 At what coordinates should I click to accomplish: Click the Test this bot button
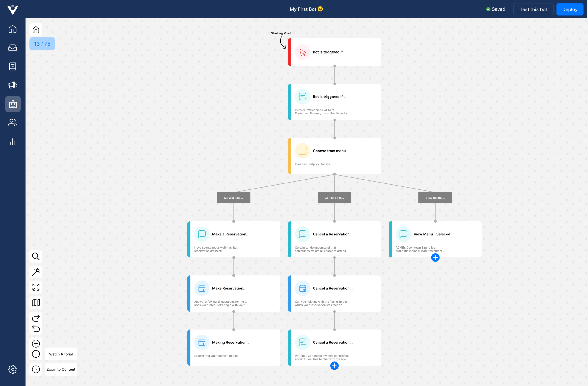533,9
